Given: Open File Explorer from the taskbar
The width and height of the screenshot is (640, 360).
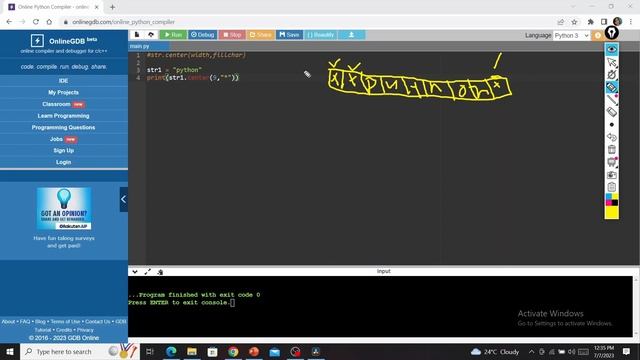Looking at the screenshot, I should [x=192, y=351].
